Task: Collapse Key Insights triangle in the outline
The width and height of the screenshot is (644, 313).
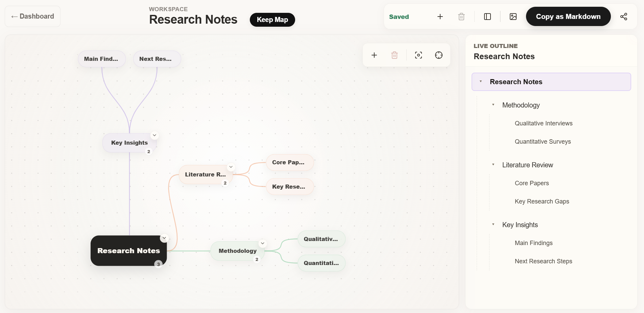Action: [493, 224]
